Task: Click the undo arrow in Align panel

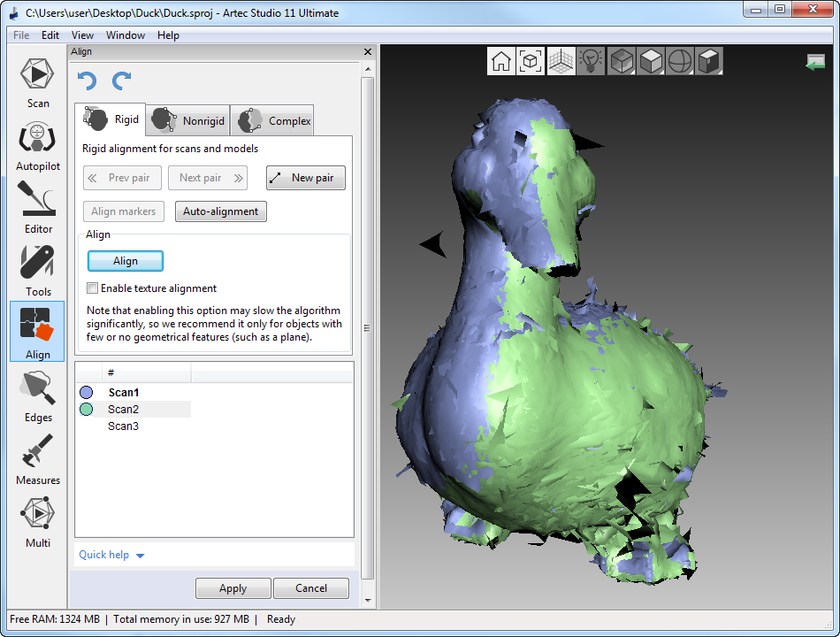Action: coord(87,81)
